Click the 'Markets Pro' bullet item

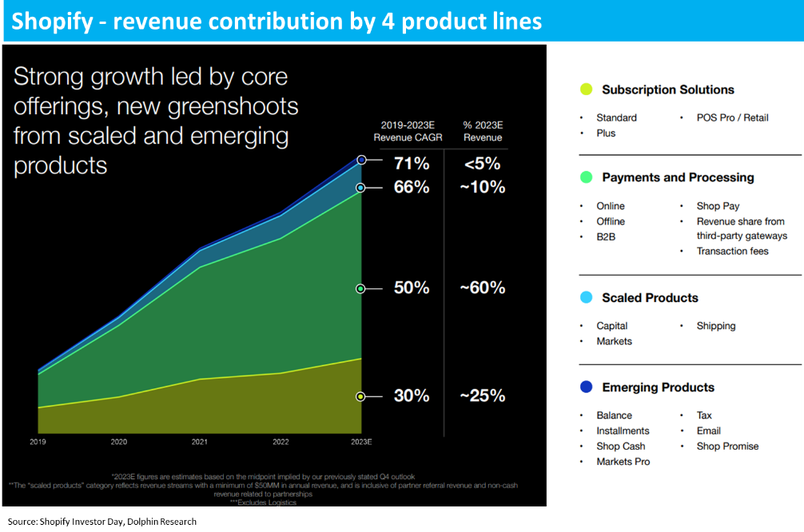point(623,462)
